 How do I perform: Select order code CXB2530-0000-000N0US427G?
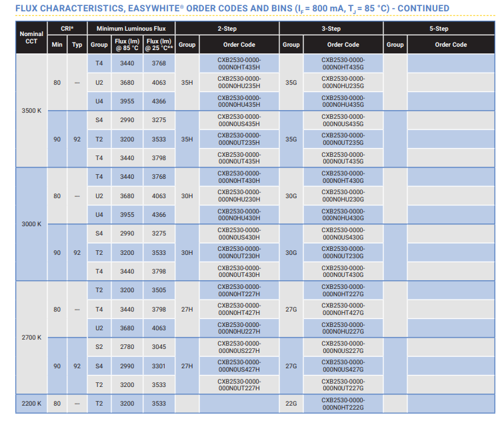pyautogui.click(x=343, y=366)
